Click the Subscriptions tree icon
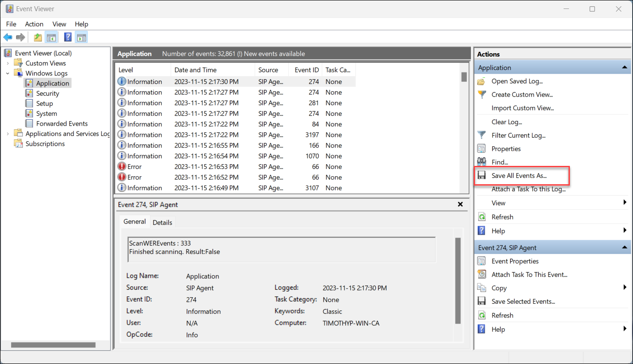This screenshot has width=633, height=364. (x=18, y=144)
